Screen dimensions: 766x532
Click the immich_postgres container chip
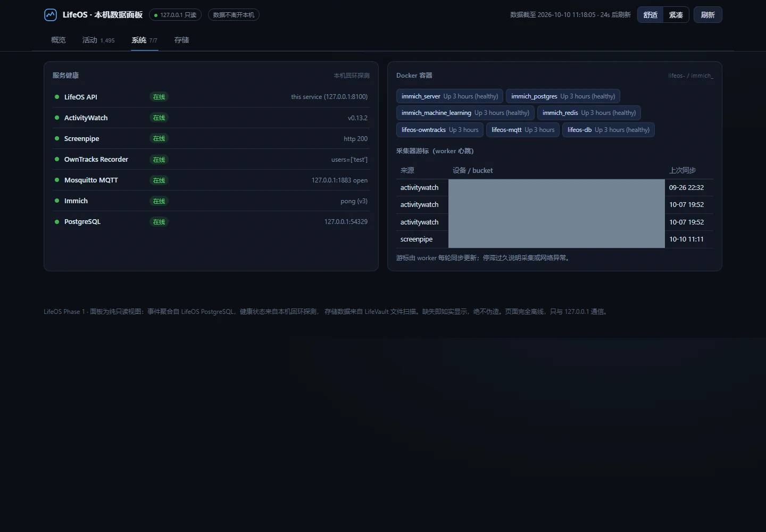click(563, 96)
